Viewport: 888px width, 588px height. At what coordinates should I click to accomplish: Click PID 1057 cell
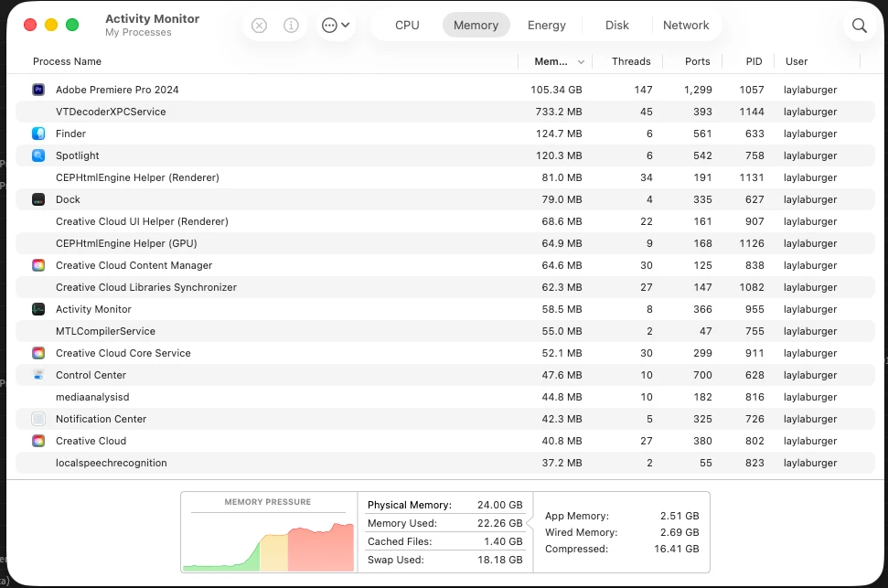[752, 90]
